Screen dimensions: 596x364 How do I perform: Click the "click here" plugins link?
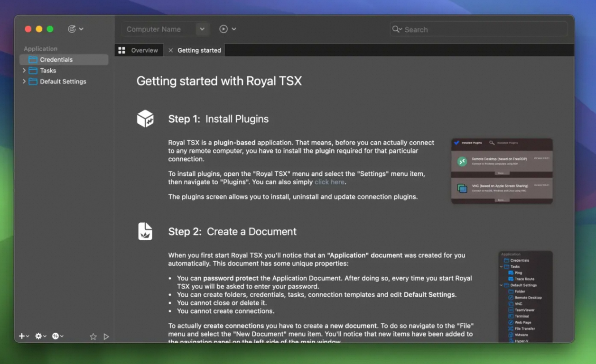coord(329,182)
